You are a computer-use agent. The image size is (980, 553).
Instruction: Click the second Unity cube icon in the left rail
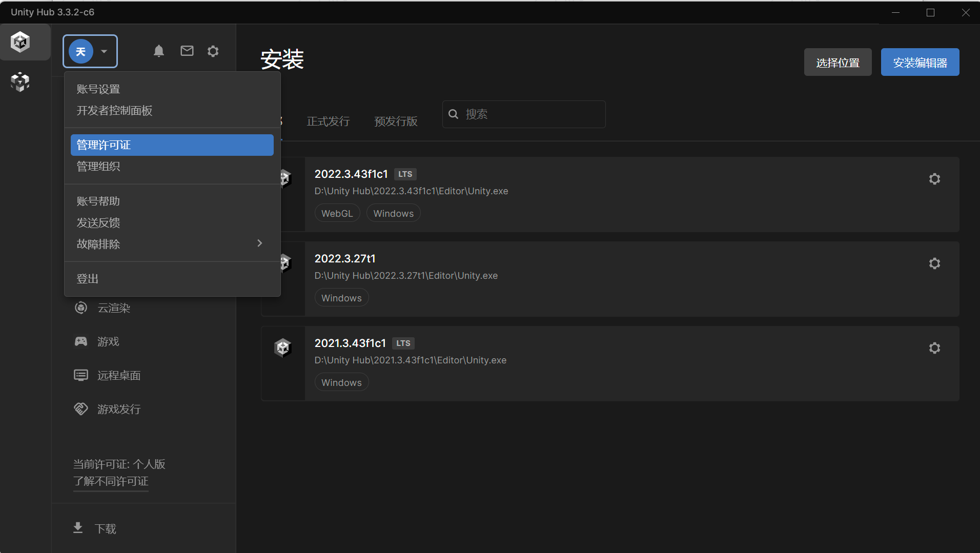[x=21, y=81]
